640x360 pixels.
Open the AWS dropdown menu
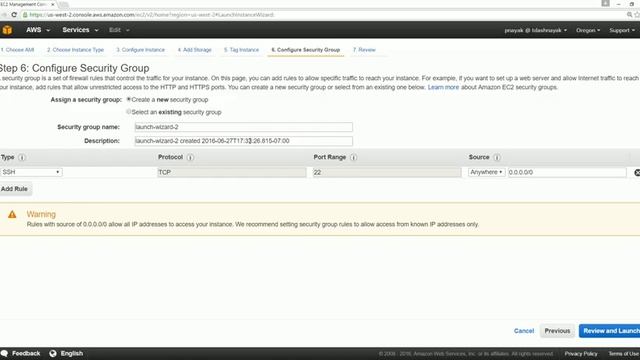pos(38,30)
